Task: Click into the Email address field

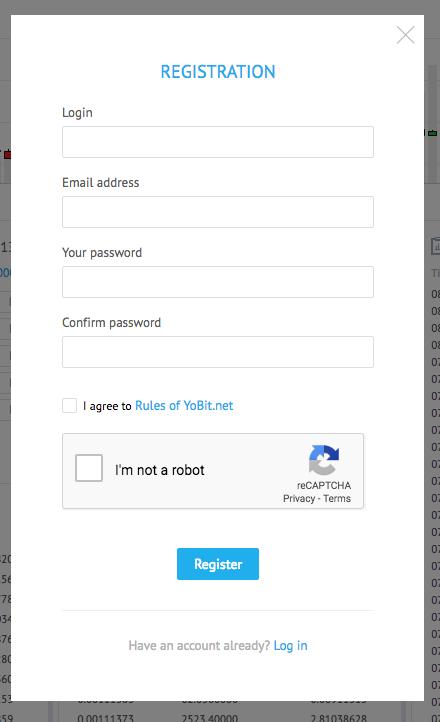Action: 218,212
